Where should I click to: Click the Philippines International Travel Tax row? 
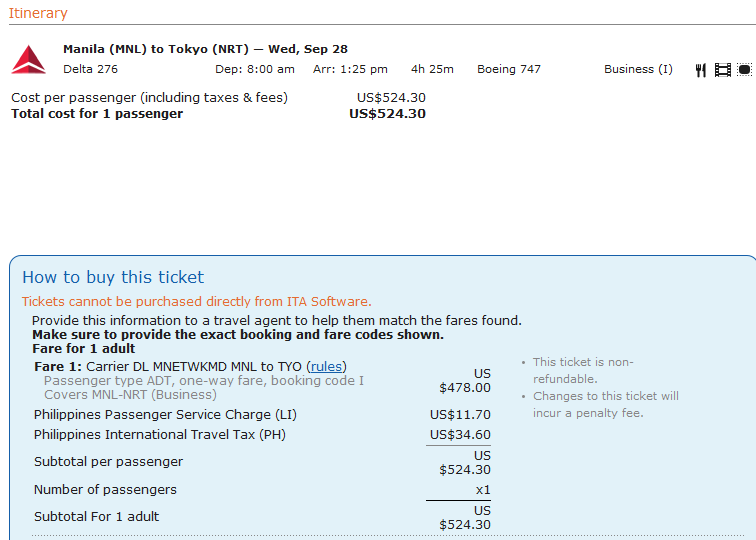165,435
